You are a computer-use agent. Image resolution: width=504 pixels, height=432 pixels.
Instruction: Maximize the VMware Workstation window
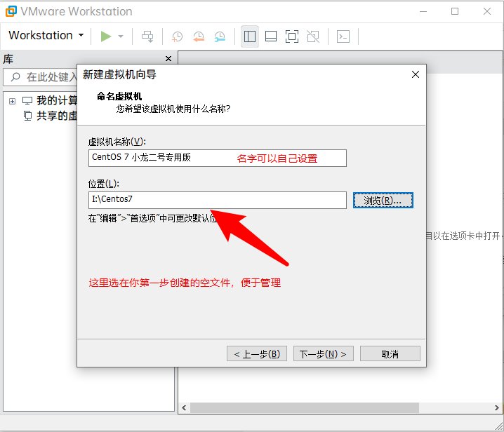(455, 11)
